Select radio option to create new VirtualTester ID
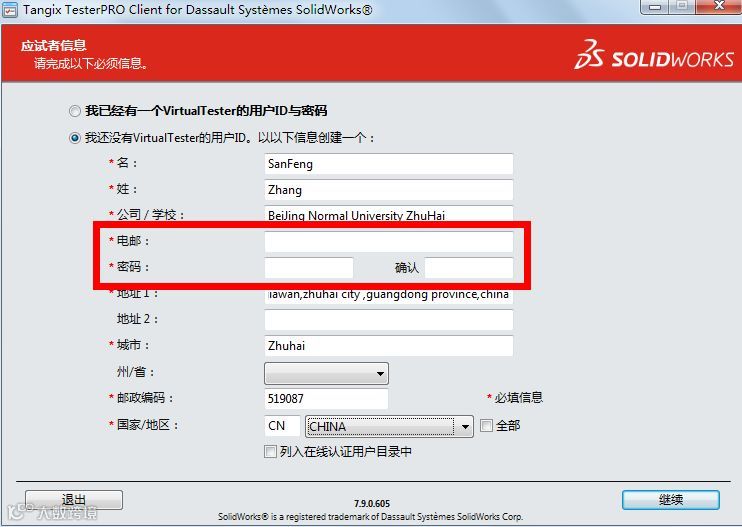 (75, 138)
